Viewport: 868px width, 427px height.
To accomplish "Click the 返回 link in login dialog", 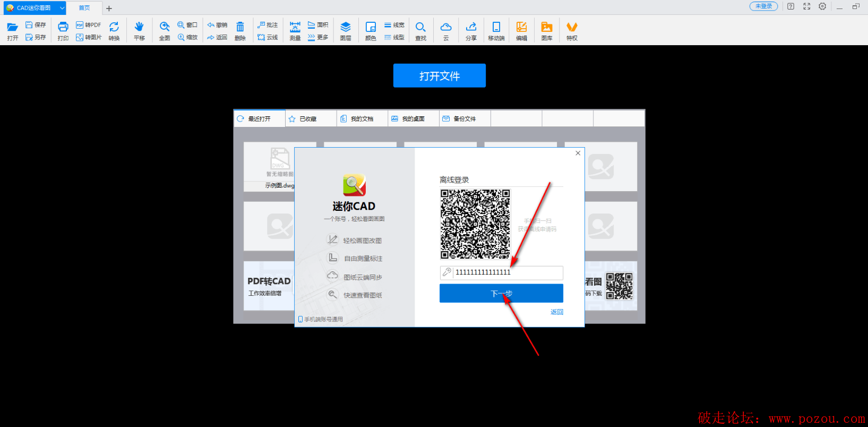I will click(x=556, y=312).
